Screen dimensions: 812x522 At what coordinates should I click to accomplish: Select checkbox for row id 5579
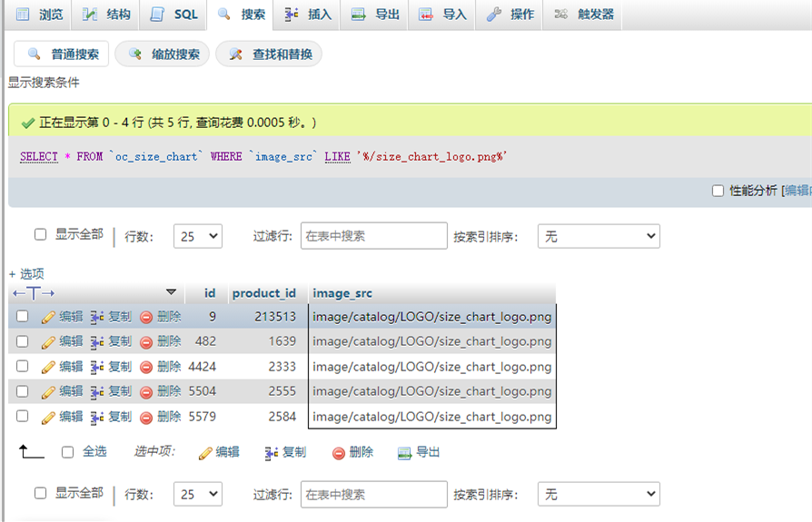point(23,416)
